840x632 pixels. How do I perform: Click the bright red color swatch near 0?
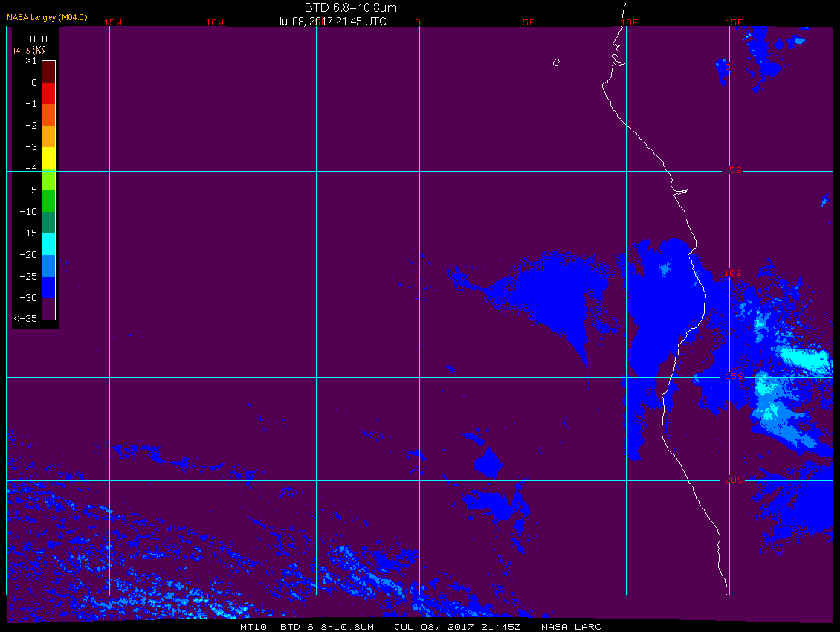tap(49, 93)
